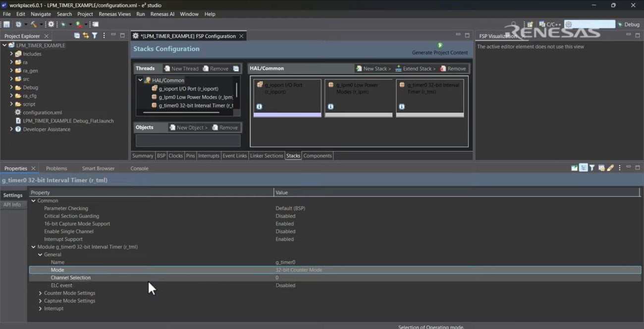
Task: Click the pin-to-selection icon in Properties toolbar
Action: point(574,168)
